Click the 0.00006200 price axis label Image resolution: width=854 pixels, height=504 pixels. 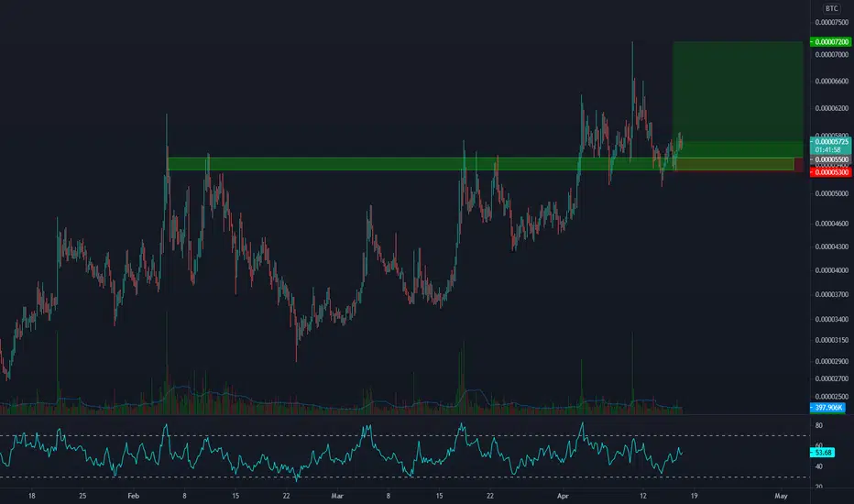(x=832, y=108)
